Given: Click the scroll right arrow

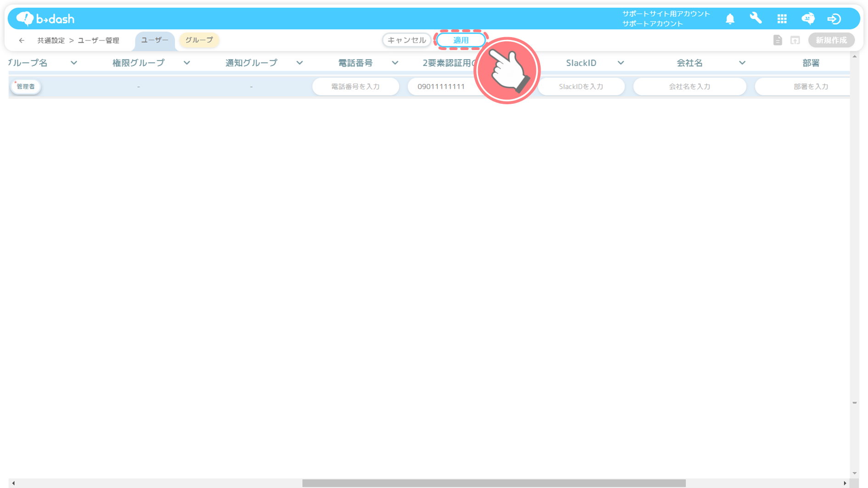Looking at the screenshot, I should click(x=845, y=483).
